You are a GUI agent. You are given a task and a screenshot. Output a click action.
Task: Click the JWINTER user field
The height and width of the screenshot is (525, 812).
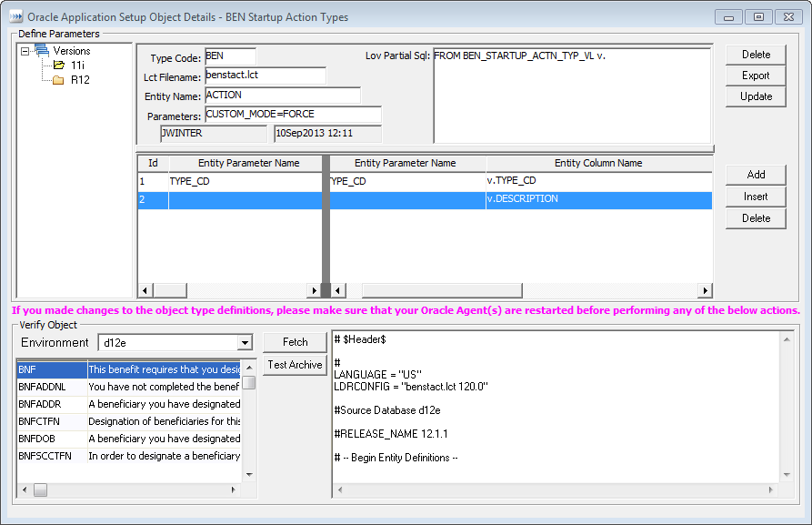click(x=214, y=133)
